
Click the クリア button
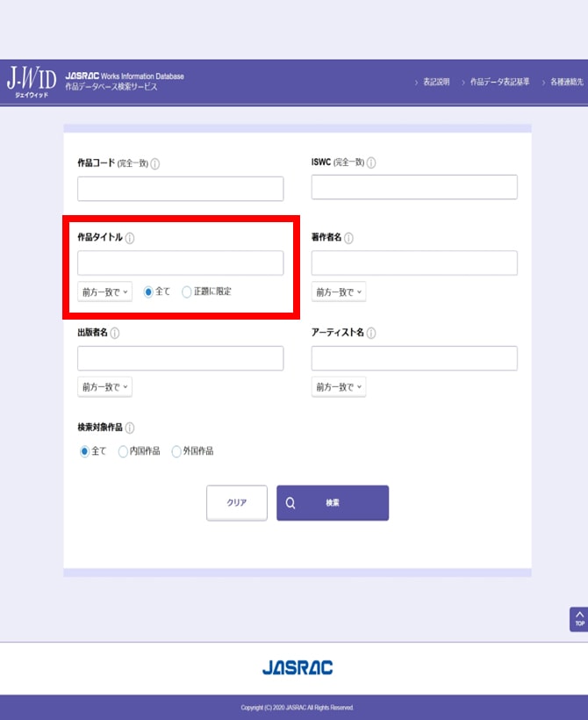(237, 503)
